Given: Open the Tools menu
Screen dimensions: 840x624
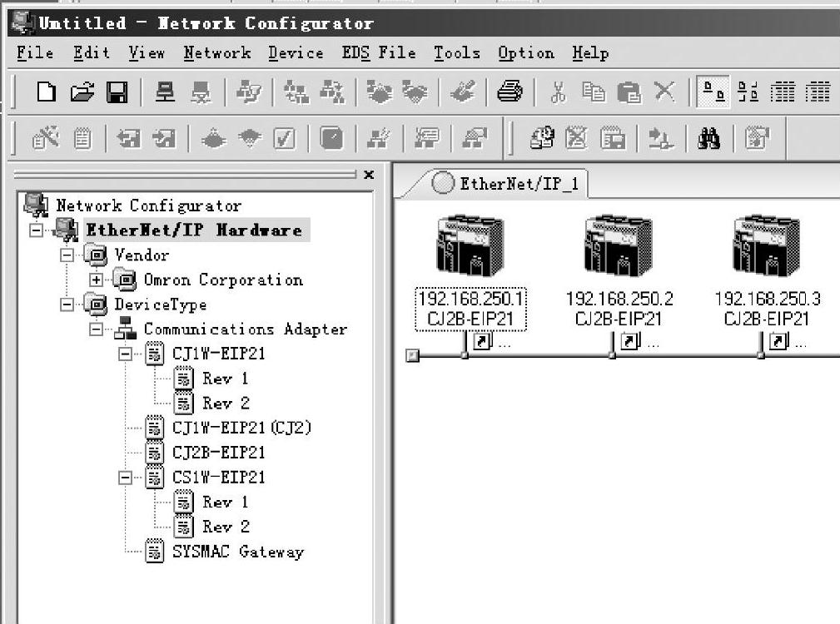Looking at the screenshot, I should 457,53.
